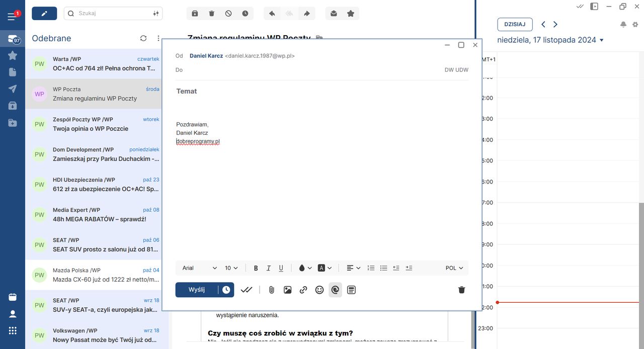
Task: Click Wyślij to send the message
Action: click(197, 290)
